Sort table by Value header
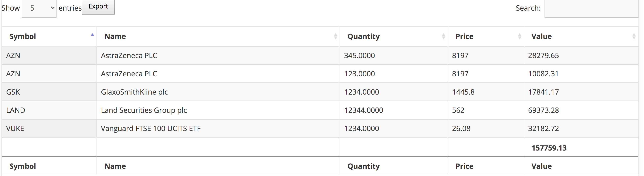644x176 pixels. [542, 36]
